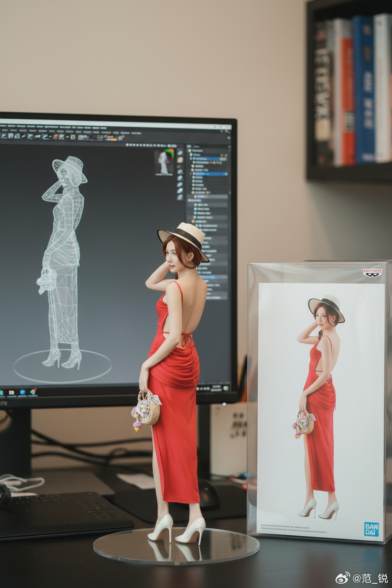Click the model preview thumbnail beside the viewport
Screen dimensions: 392x588
point(164,161)
